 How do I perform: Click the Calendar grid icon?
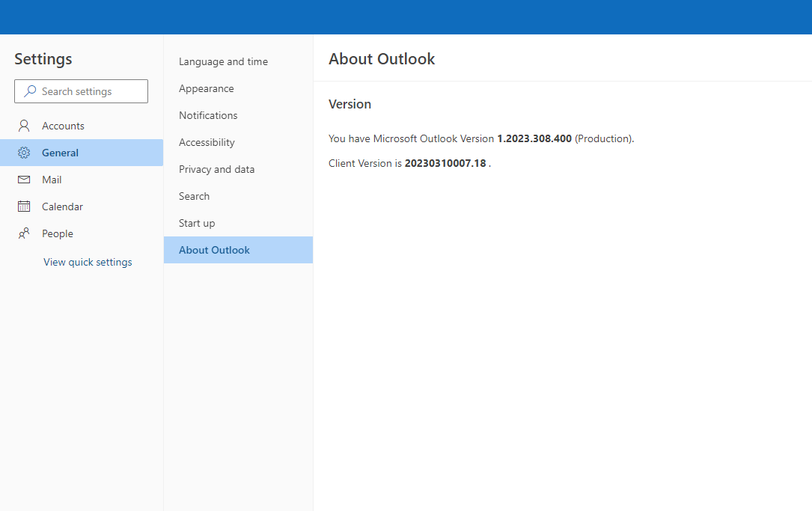(24, 206)
